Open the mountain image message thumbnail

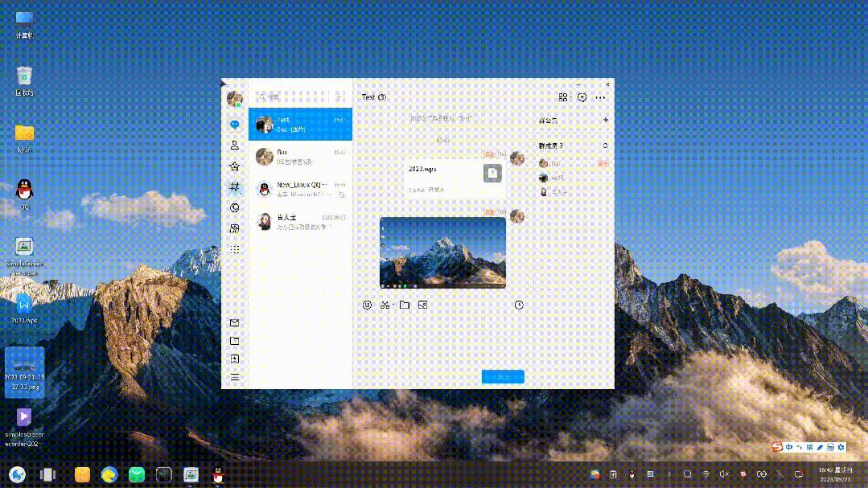click(x=443, y=253)
